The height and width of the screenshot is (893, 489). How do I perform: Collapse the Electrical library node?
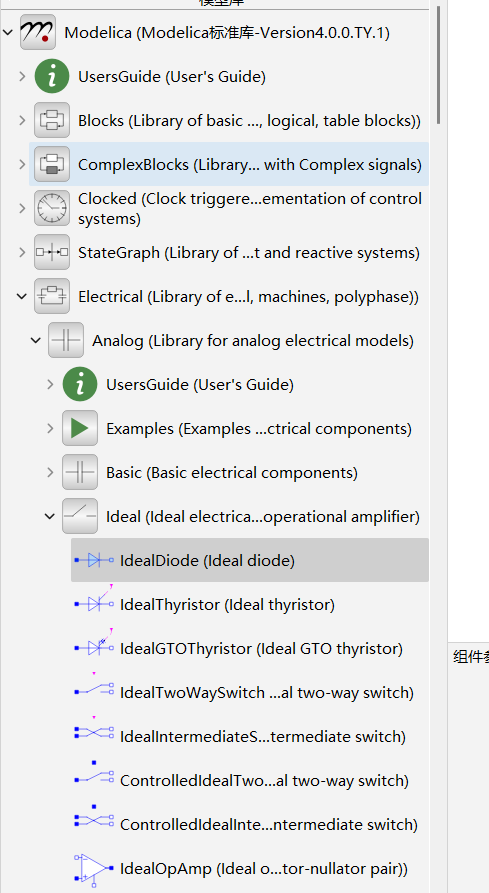(22, 296)
